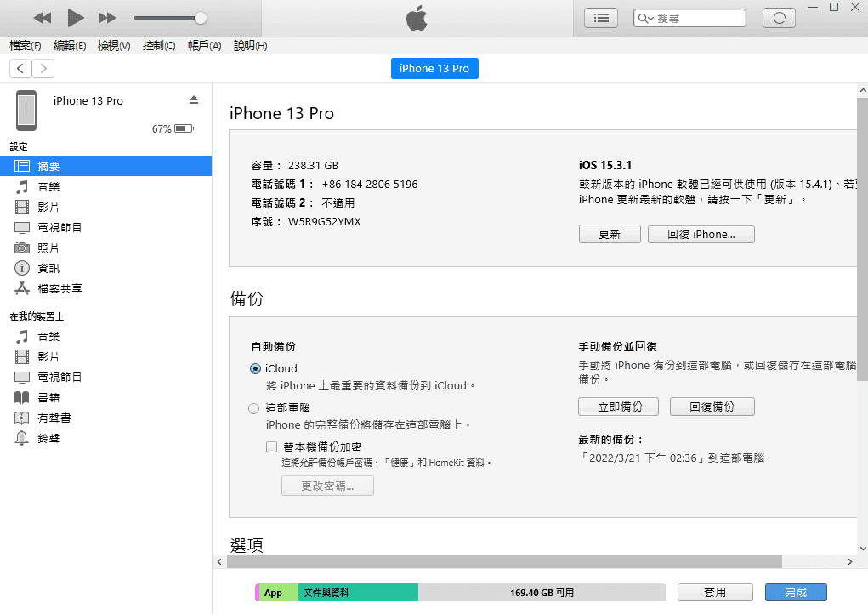Click the fast-forward icon in the top bar
Image resolution: width=868 pixels, height=614 pixels.
click(x=107, y=18)
